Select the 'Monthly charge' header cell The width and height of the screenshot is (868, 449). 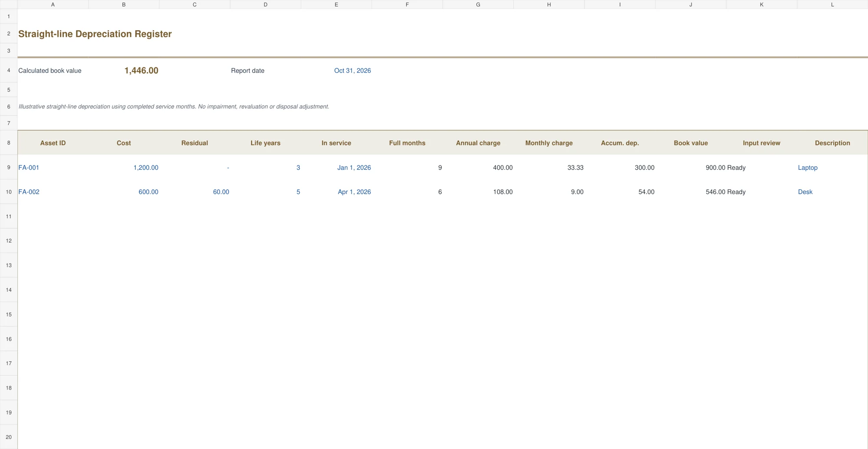(549, 143)
